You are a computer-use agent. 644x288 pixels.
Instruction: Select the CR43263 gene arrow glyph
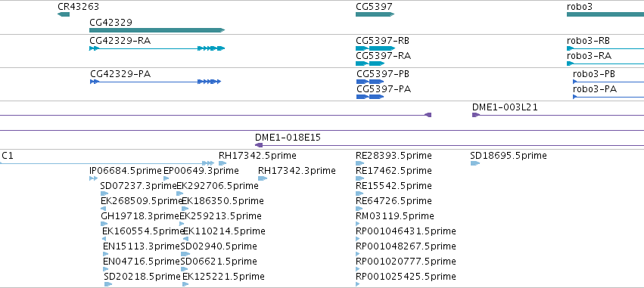coord(64,14)
